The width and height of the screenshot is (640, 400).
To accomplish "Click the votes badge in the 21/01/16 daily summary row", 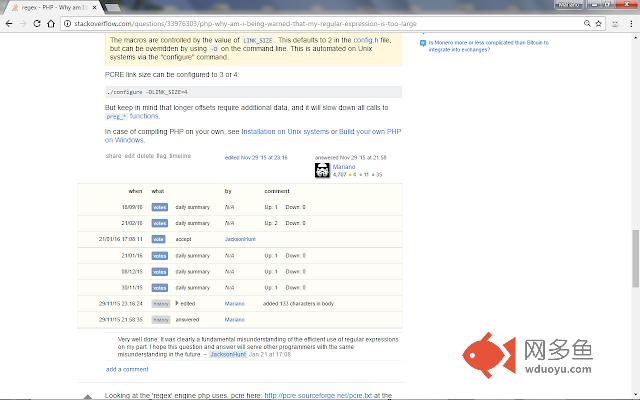I will tap(160, 256).
